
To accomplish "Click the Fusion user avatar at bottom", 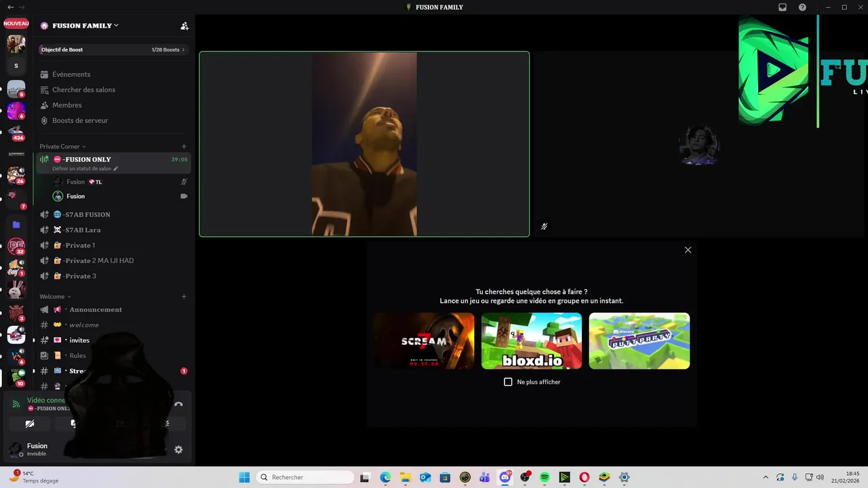I will pyautogui.click(x=16, y=449).
